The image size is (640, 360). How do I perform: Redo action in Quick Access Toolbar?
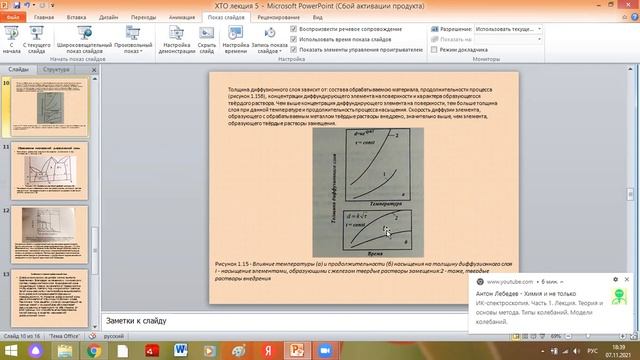(x=42, y=5)
